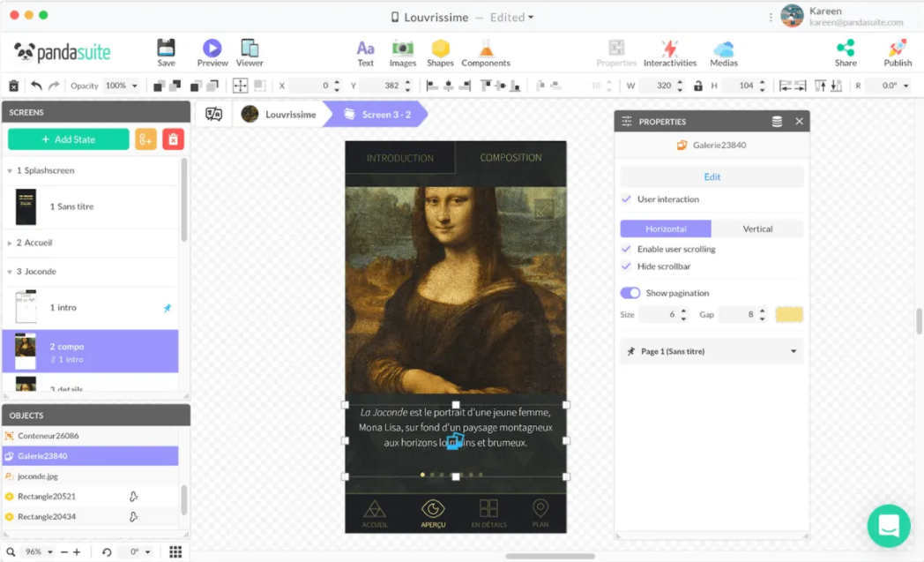Open the yellow pagination color swatch

[788, 315]
